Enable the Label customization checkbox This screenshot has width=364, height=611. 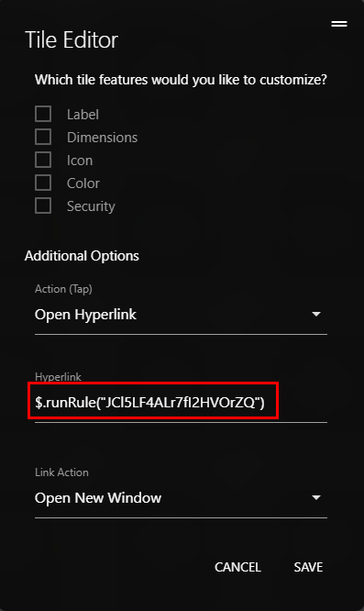pyautogui.click(x=43, y=114)
